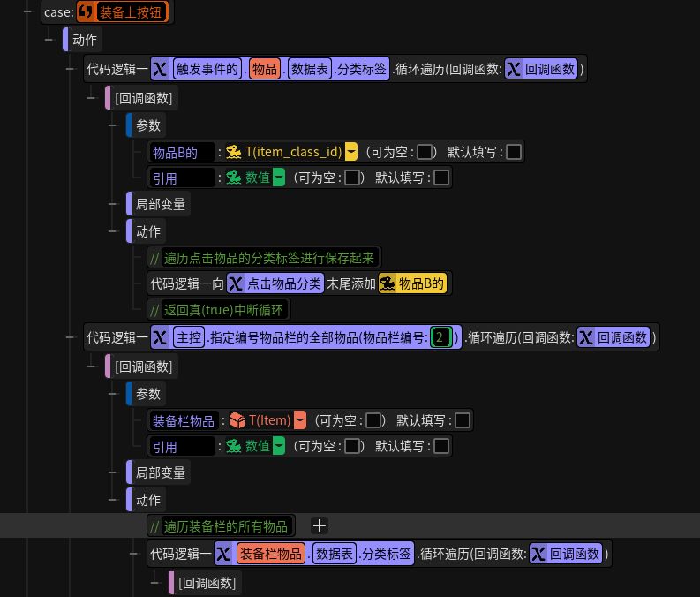Click the yellow type icon before T(item_class_id)
Viewport: 700px width, 597px height.
coord(234,152)
